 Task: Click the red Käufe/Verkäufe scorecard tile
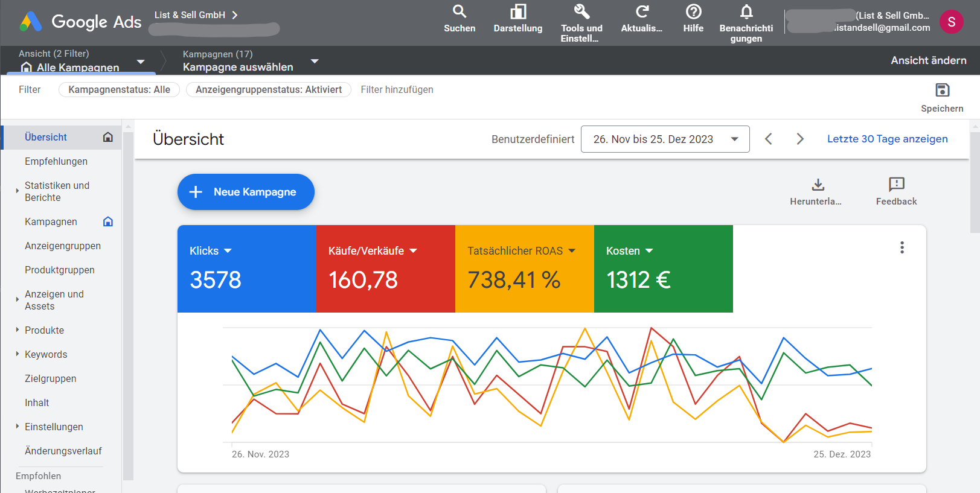pos(386,269)
